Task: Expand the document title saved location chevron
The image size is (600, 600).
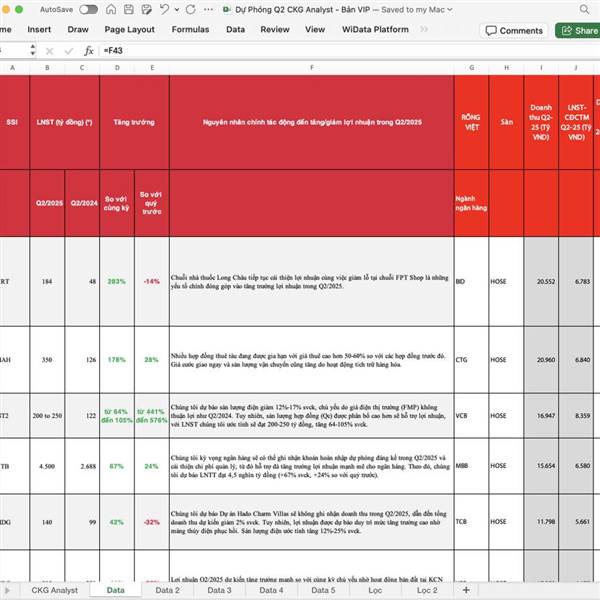Action: pos(450,10)
